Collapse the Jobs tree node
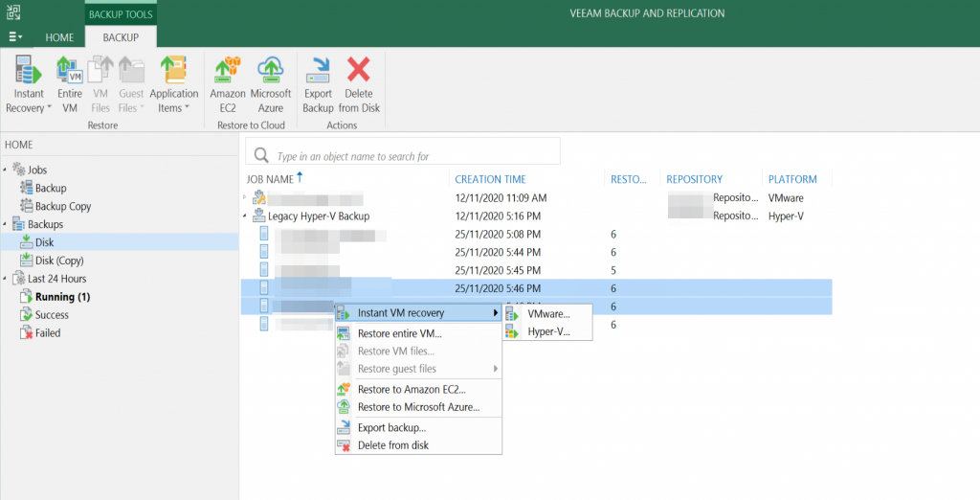 tap(6, 169)
